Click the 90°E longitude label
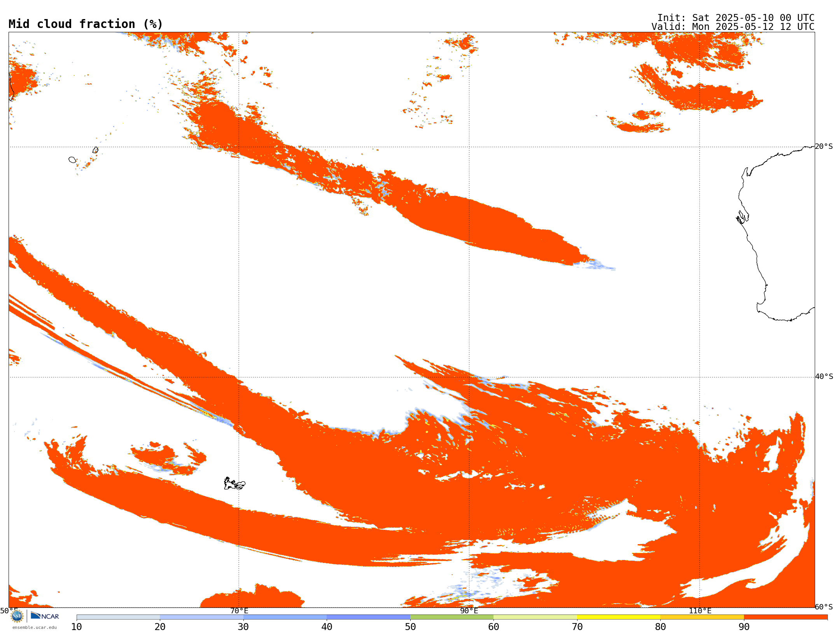This screenshot has height=632, width=840. [x=469, y=611]
